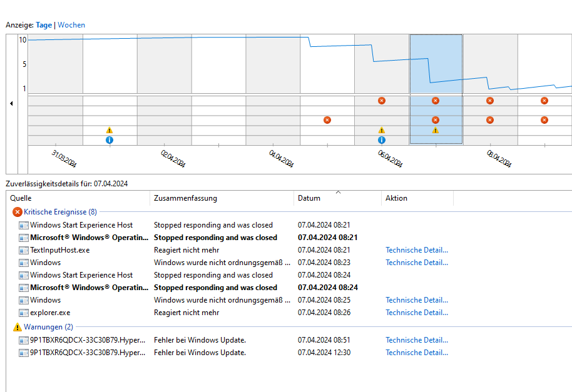This screenshot has height=392, width=572.
Task: Click icon of Windows Start Experience Host 08:21 row
Action: (24, 225)
